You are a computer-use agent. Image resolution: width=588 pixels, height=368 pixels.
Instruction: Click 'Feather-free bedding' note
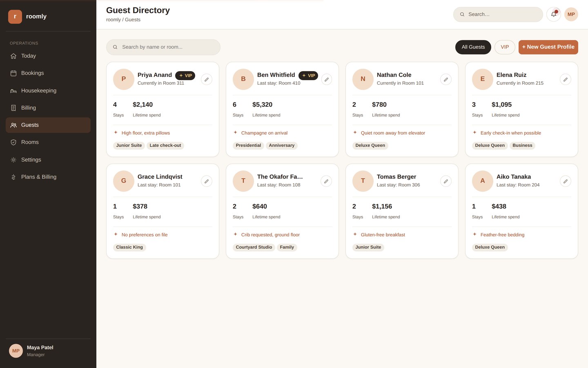[x=502, y=235]
